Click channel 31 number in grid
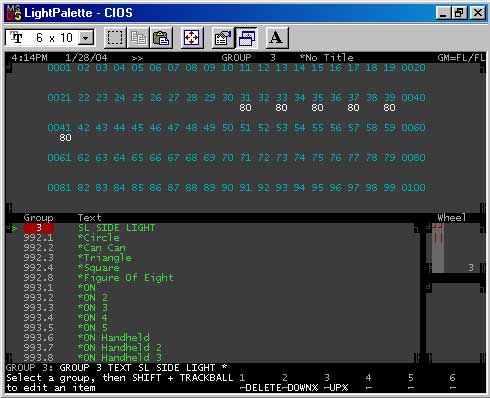Screen dimensions: 490x398 [x=246, y=98]
